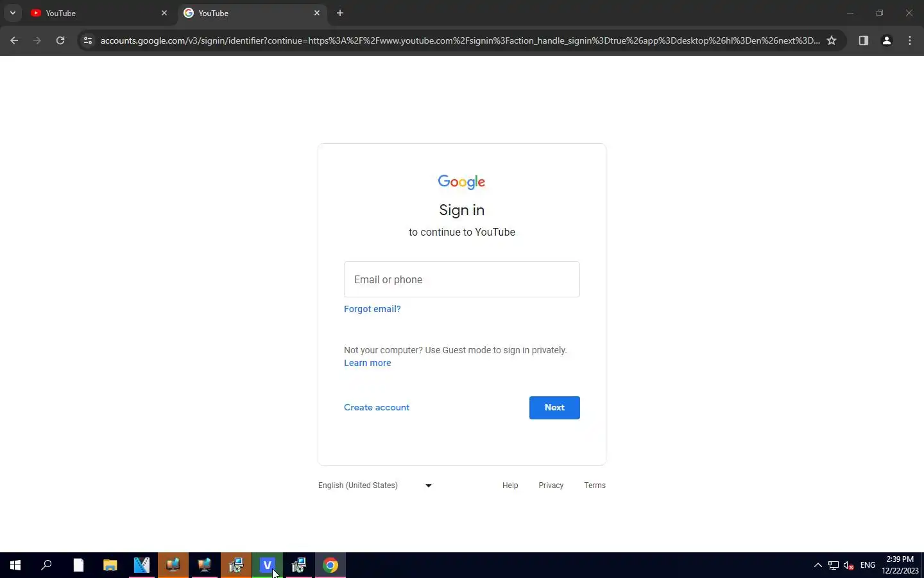Image resolution: width=924 pixels, height=578 pixels.
Task: Click Create account
Action: coord(377,407)
